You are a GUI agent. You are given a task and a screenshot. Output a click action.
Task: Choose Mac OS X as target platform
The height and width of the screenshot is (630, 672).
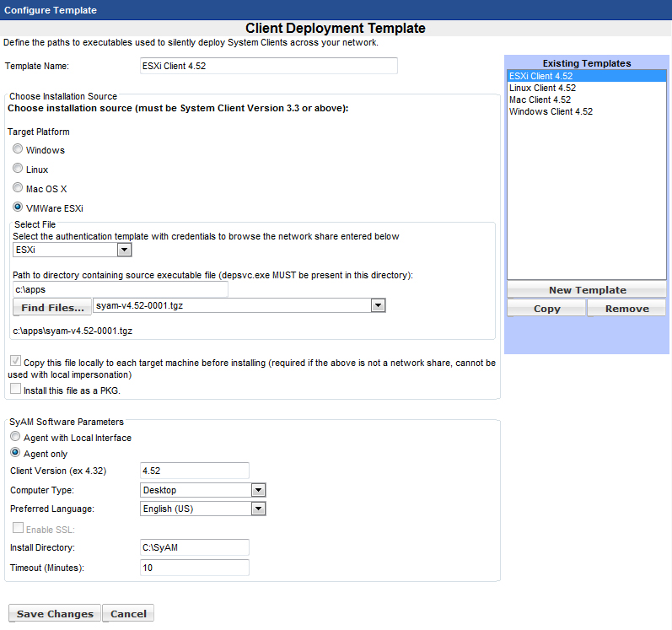point(18,188)
